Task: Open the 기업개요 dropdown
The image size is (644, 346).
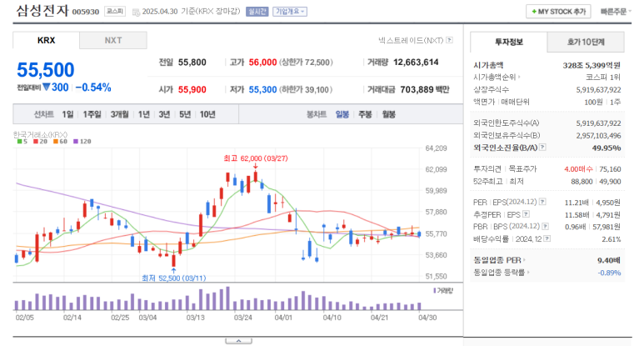Action: coord(290,12)
